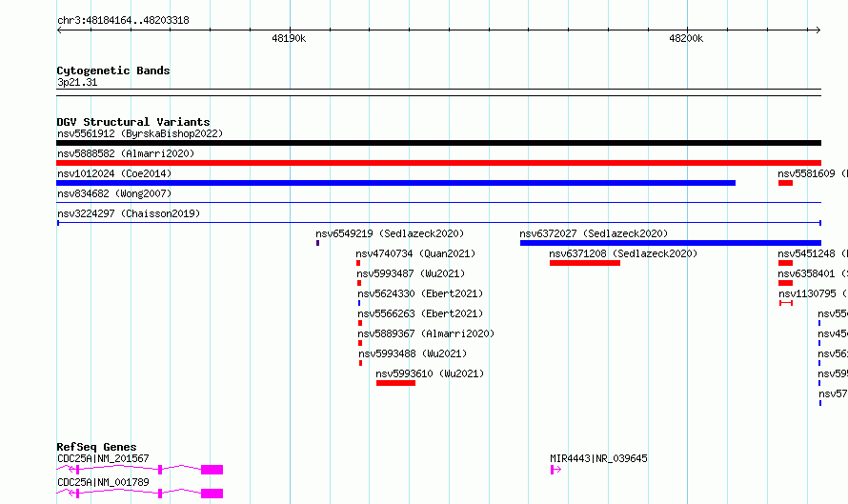The image size is (848, 504).
Task: Open the CDC25A|NM_201567 transcript label
Action: click(x=103, y=458)
